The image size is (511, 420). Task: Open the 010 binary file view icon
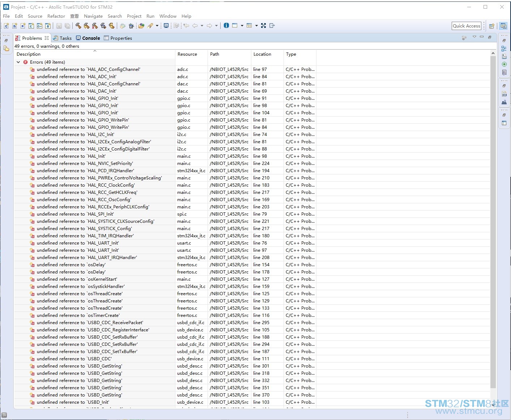pos(504,94)
